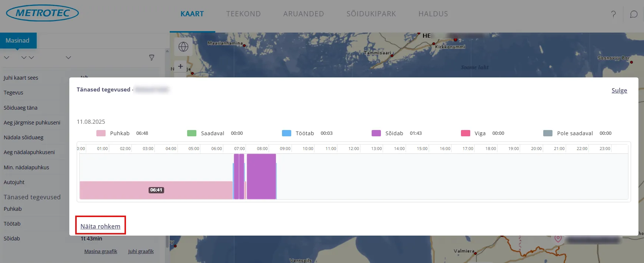This screenshot has height=263, width=644.
Task: Open the help question mark icon
Action: click(x=613, y=14)
